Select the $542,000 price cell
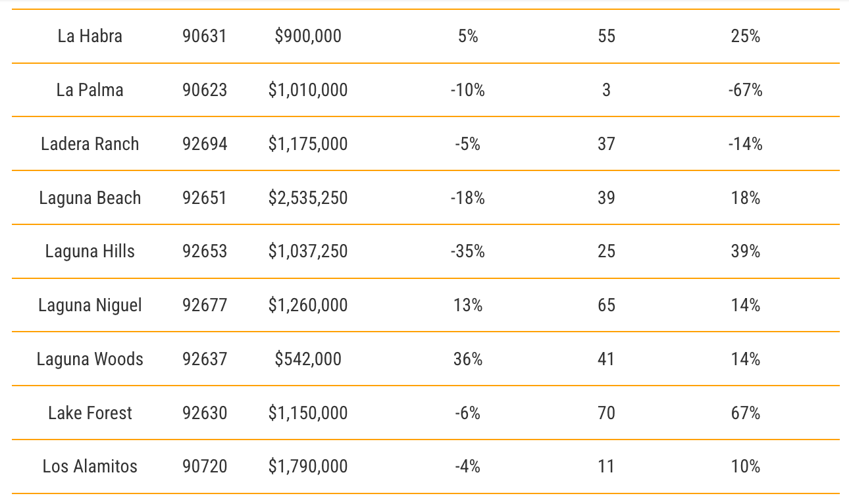849x504 pixels. (308, 359)
